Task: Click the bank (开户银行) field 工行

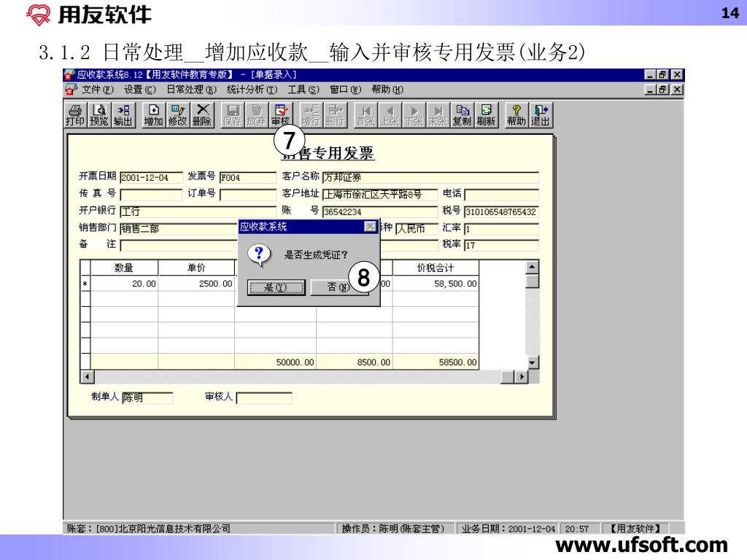Action: [x=198, y=211]
